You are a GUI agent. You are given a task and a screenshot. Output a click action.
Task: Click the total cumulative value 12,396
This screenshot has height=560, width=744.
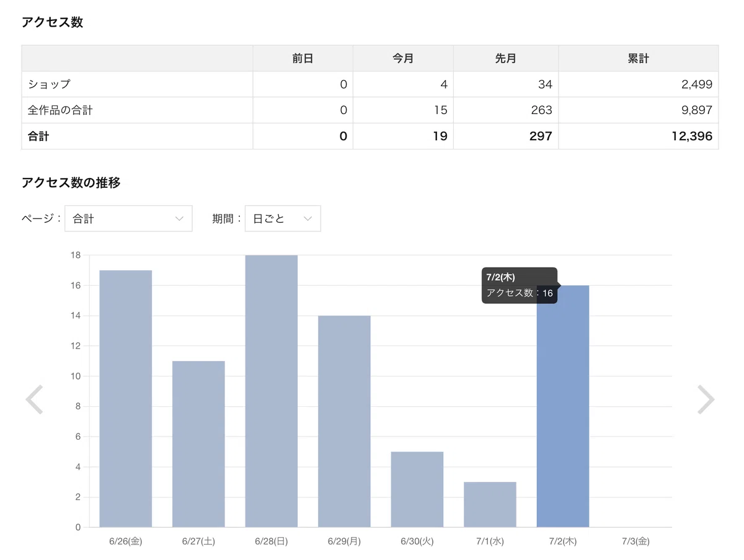click(x=693, y=136)
